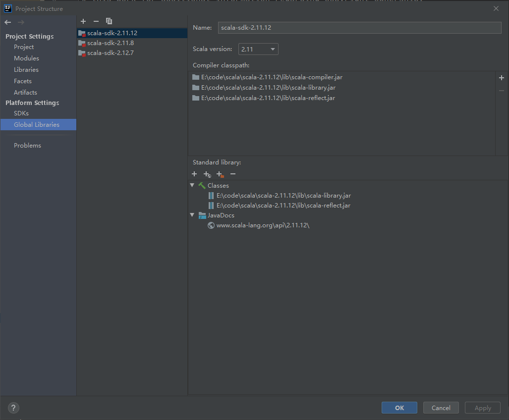Open SDKs platform settings
Image resolution: width=509 pixels, height=420 pixels.
(x=21, y=113)
